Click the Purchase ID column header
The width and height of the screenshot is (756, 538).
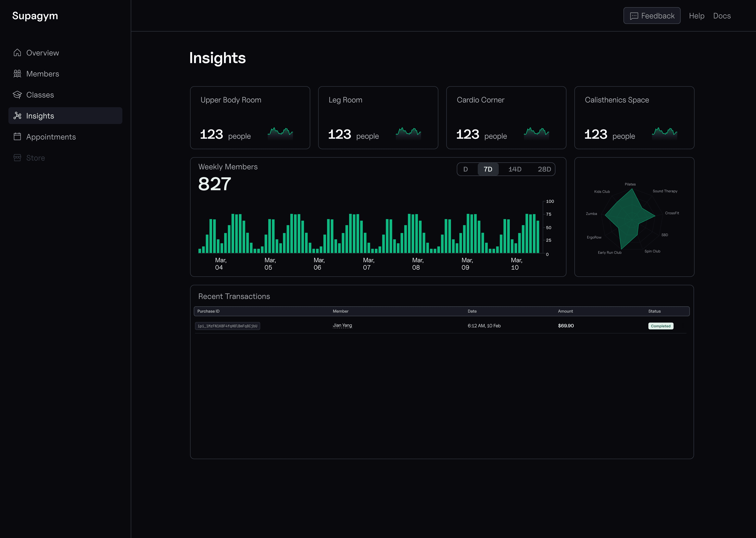point(208,311)
